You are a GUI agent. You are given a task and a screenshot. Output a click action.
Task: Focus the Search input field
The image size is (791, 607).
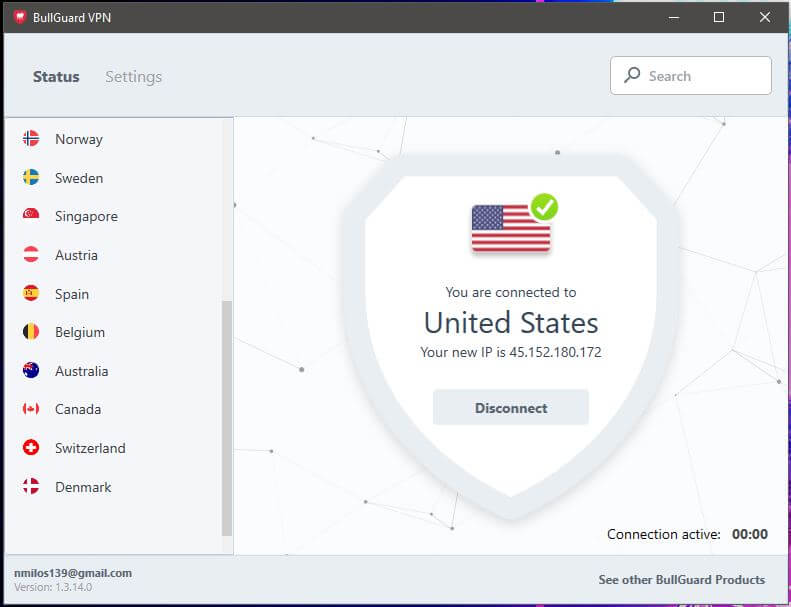click(x=691, y=76)
